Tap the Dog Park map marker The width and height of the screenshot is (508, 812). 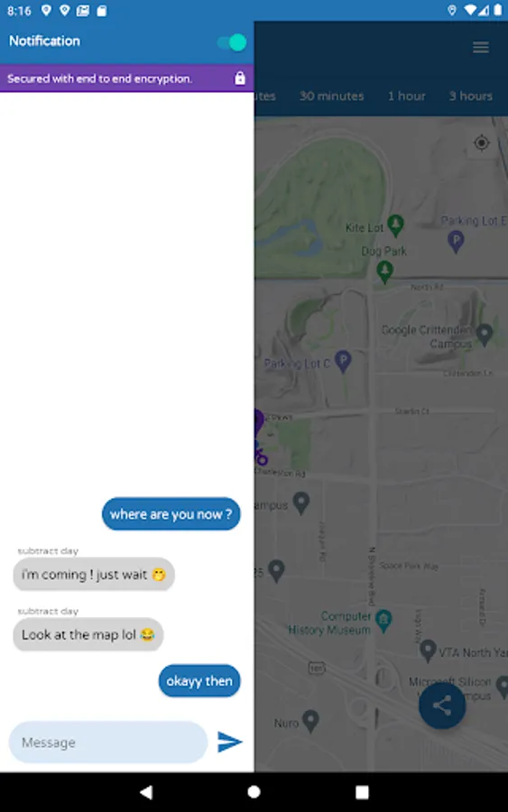coord(384,272)
